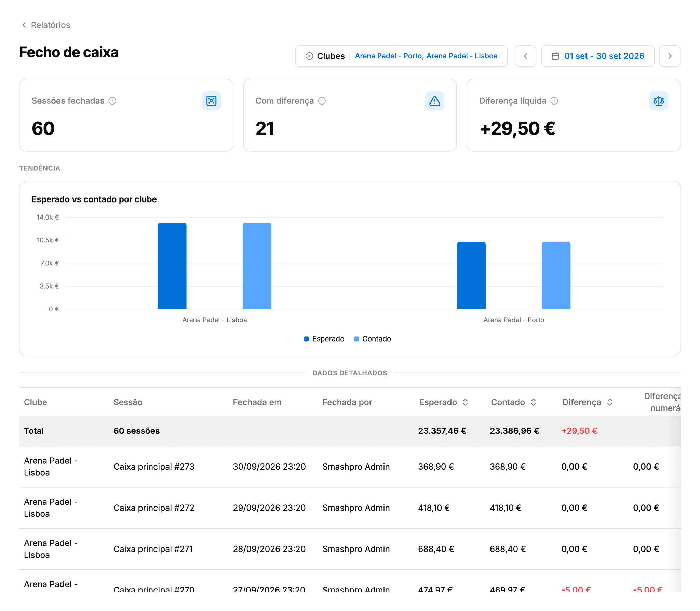This screenshot has width=700, height=611.
Task: Select Caixa principal #271 session
Action: (x=153, y=549)
